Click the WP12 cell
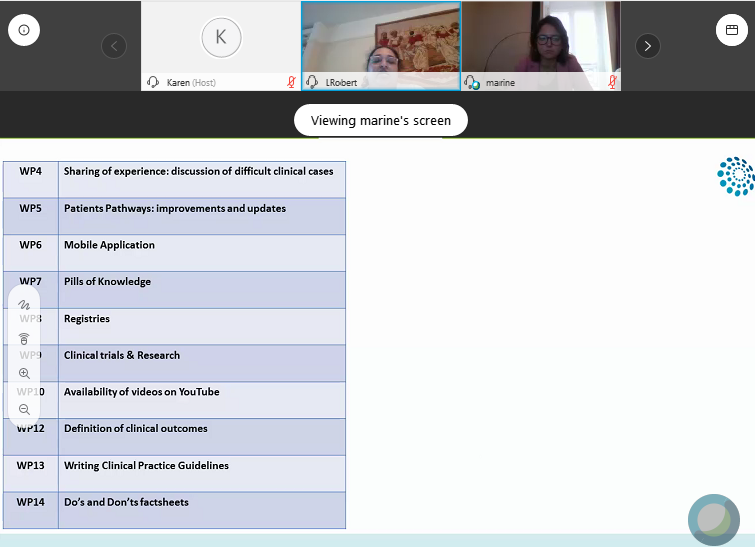This screenshot has width=755, height=547. pyautogui.click(x=31, y=436)
